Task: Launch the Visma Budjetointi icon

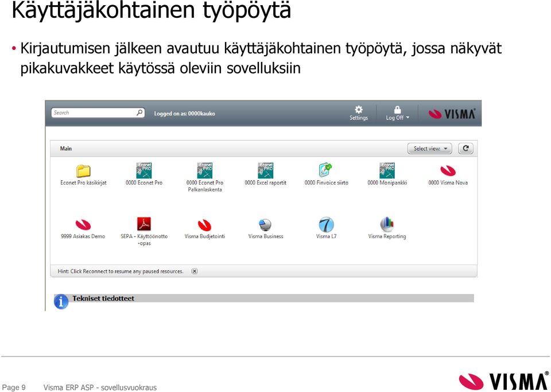Action: coord(204,225)
